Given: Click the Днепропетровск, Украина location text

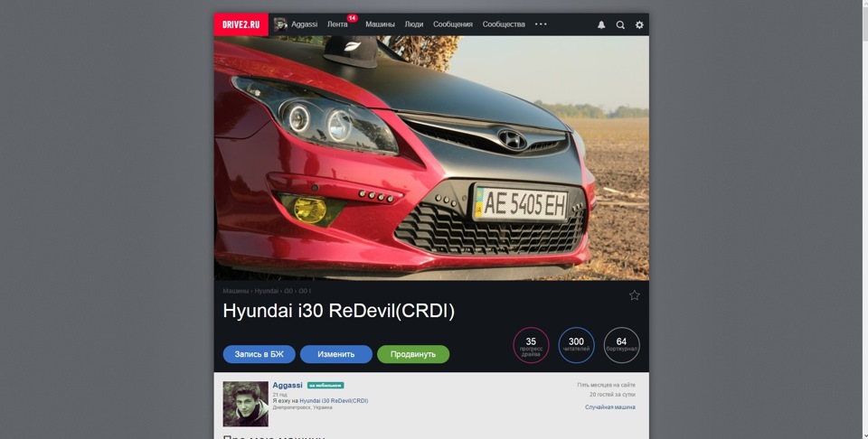Looking at the screenshot, I should click(x=302, y=407).
